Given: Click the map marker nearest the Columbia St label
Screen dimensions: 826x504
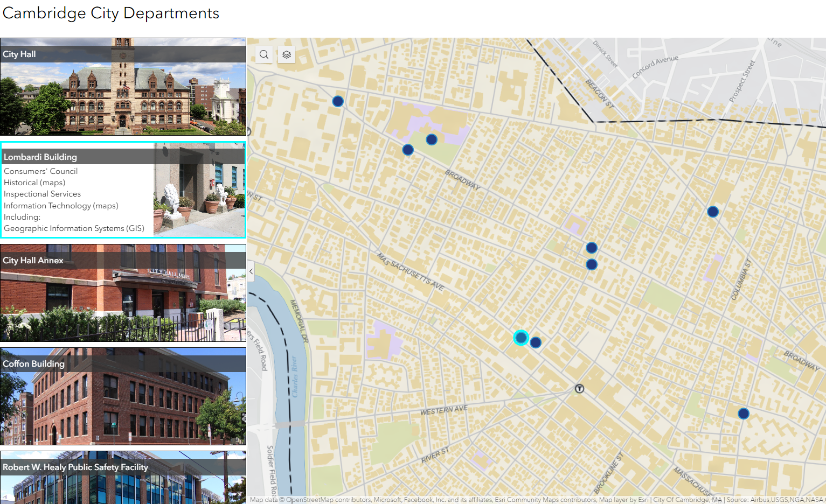Looking at the screenshot, I should [x=712, y=212].
